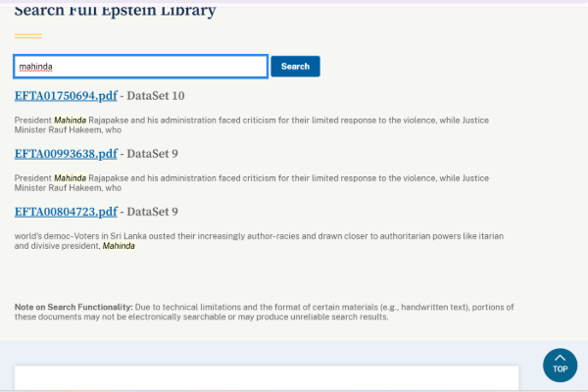
Task: Open the EFTA01750694.pdf result link
Action: pyautogui.click(x=66, y=96)
